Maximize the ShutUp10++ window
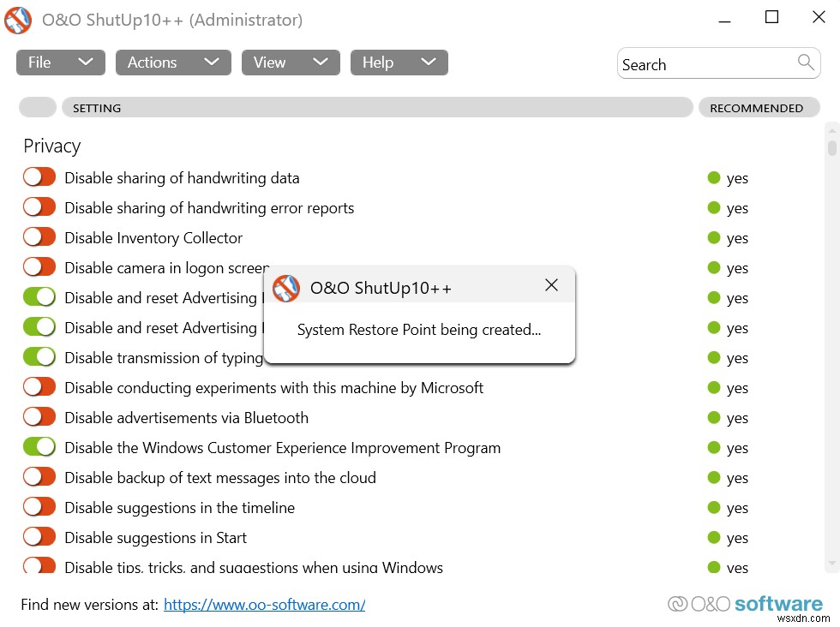Image resolution: width=840 pixels, height=627 pixels. pos(771,17)
